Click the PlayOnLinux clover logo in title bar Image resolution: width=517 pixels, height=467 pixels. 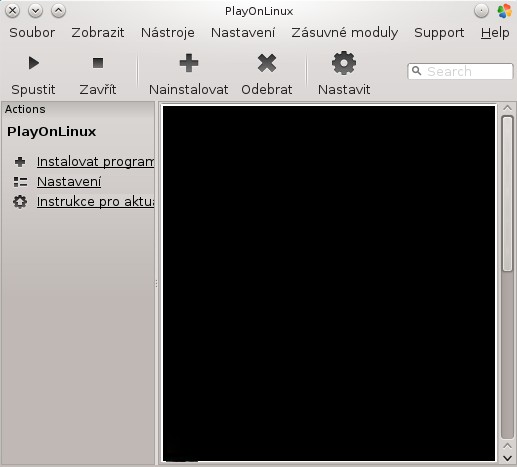(504, 11)
